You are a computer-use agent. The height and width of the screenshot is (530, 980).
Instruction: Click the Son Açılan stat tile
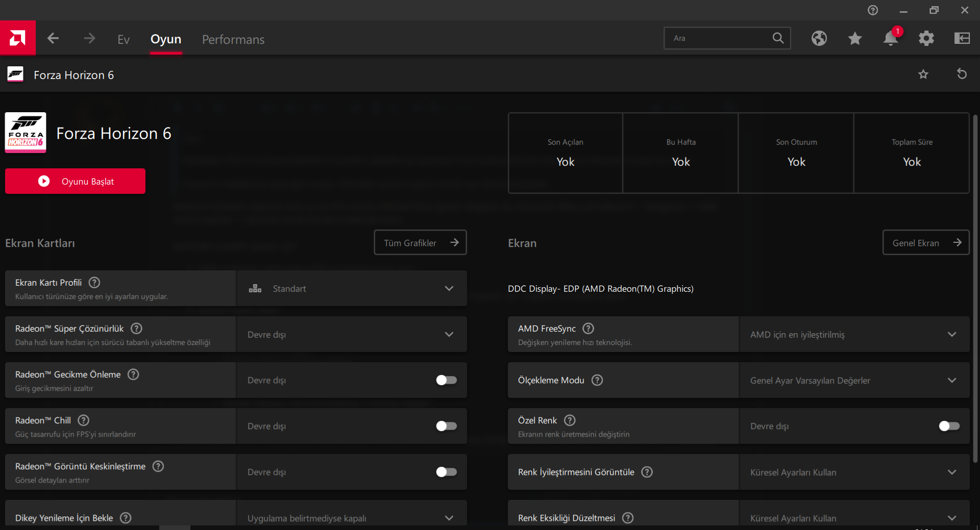tap(566, 153)
